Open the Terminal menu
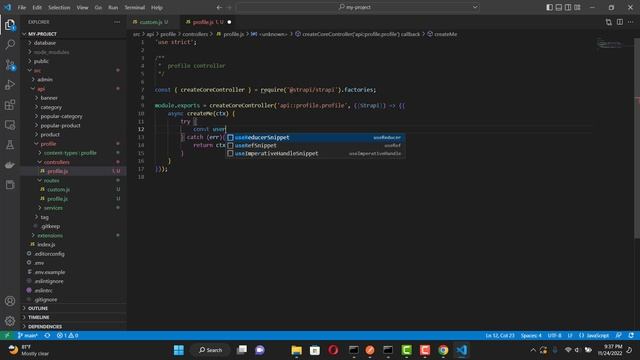 tap(135, 7)
